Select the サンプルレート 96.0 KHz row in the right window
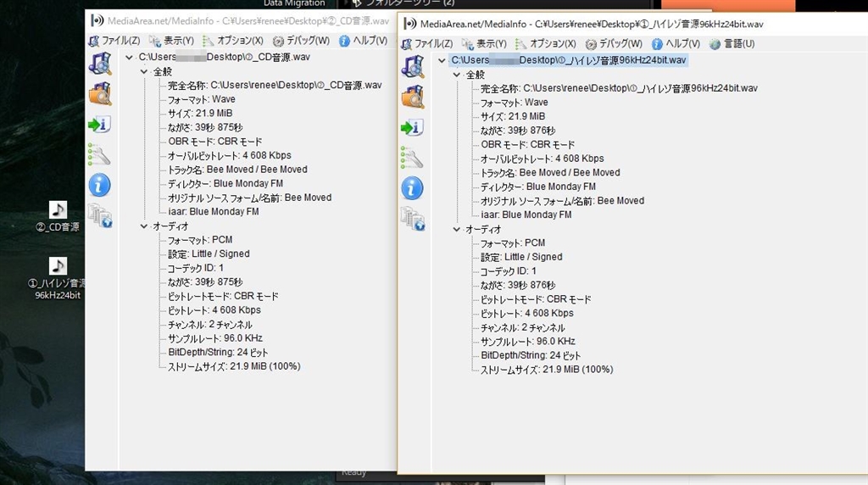Viewport: 868px width, 485px height. point(528,342)
